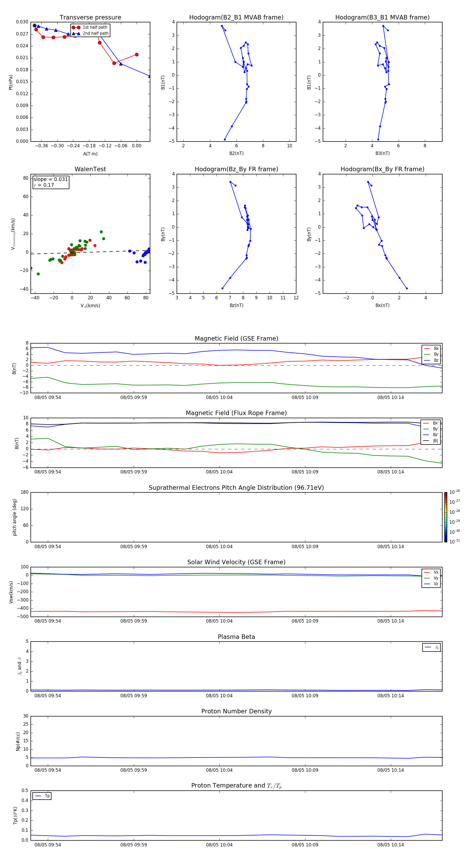This screenshot has height=868, width=473.
Task: Click the βp legend in Plasma Beta panel
Action: (x=431, y=647)
